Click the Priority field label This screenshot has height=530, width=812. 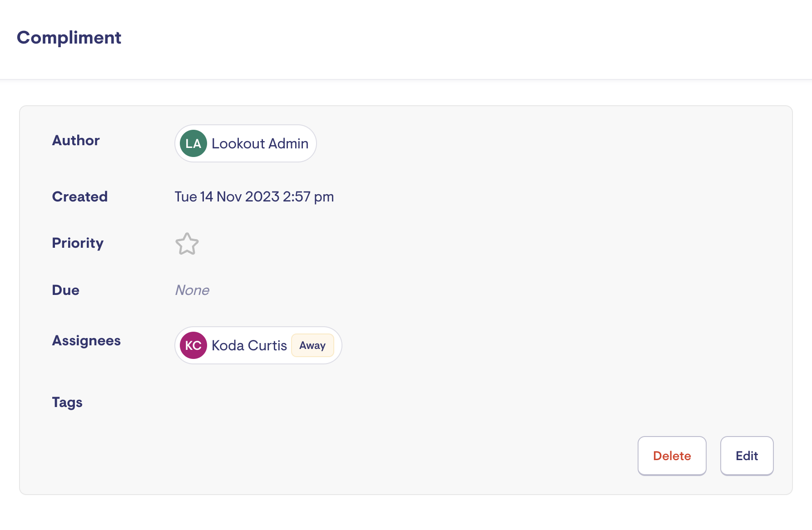(x=78, y=243)
